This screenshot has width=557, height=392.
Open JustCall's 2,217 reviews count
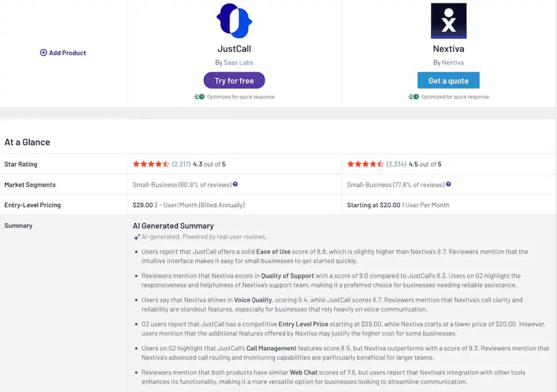pos(182,164)
